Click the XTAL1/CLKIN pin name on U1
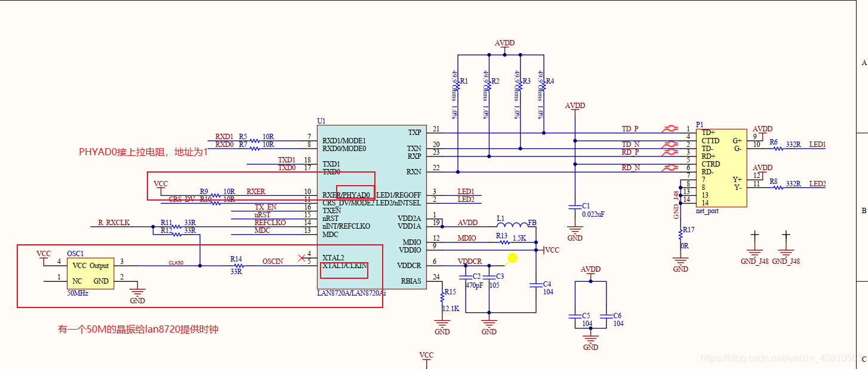 click(344, 266)
